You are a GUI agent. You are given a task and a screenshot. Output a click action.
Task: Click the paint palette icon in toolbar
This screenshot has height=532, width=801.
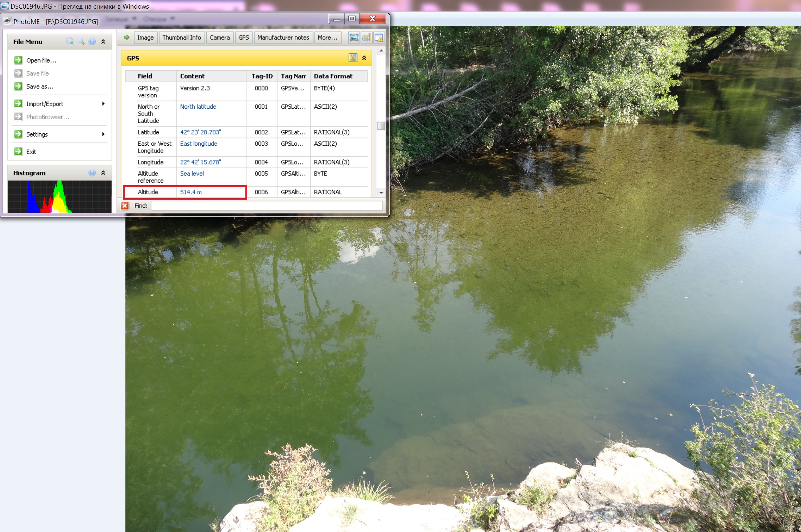(x=366, y=38)
